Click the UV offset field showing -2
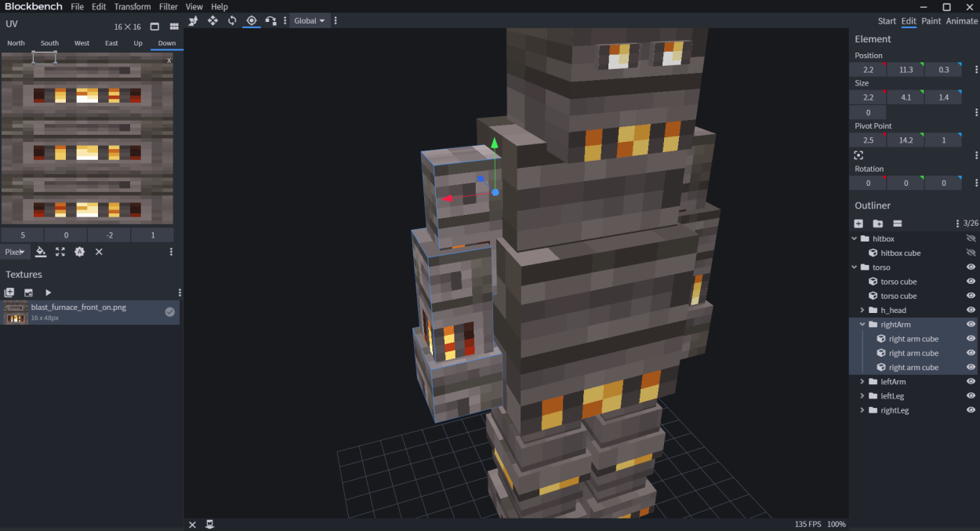This screenshot has height=531, width=980. click(109, 235)
